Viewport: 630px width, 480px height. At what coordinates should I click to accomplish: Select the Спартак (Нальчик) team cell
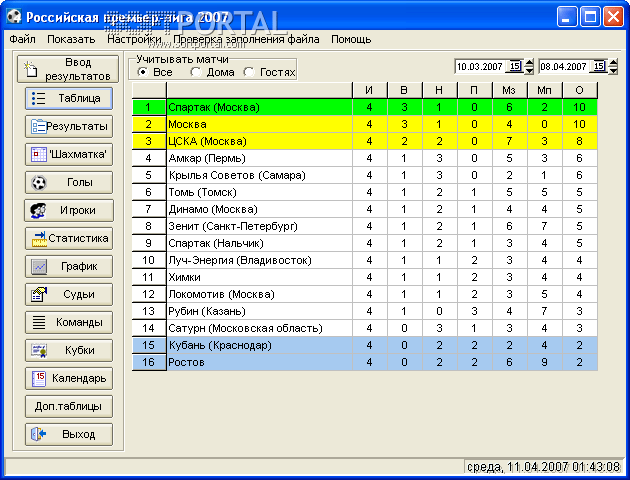pos(259,243)
